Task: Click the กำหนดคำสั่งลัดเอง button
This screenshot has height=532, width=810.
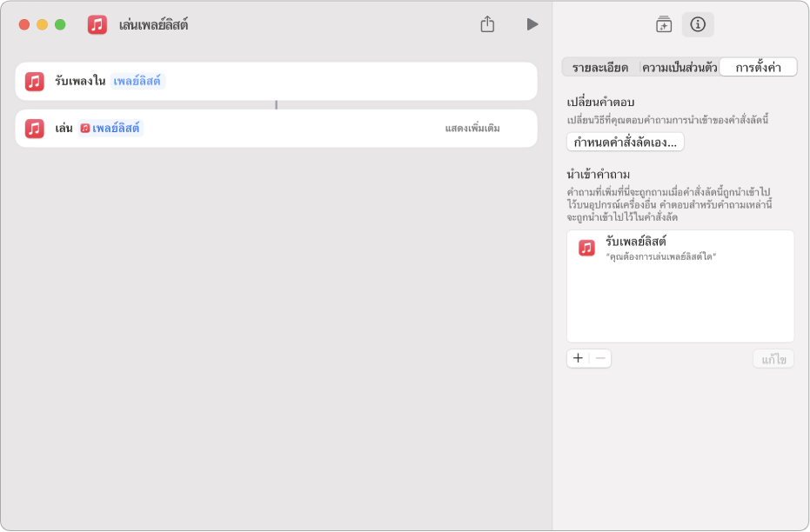Action: tap(625, 142)
